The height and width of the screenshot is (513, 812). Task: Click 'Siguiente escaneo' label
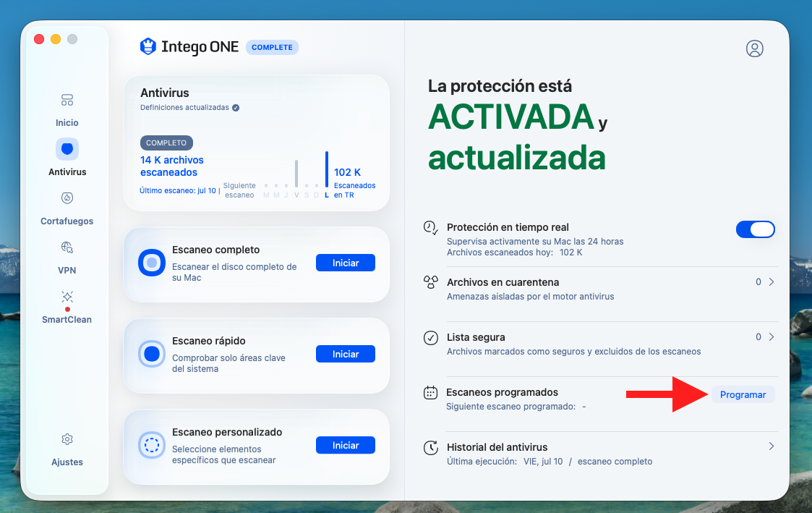(239, 190)
